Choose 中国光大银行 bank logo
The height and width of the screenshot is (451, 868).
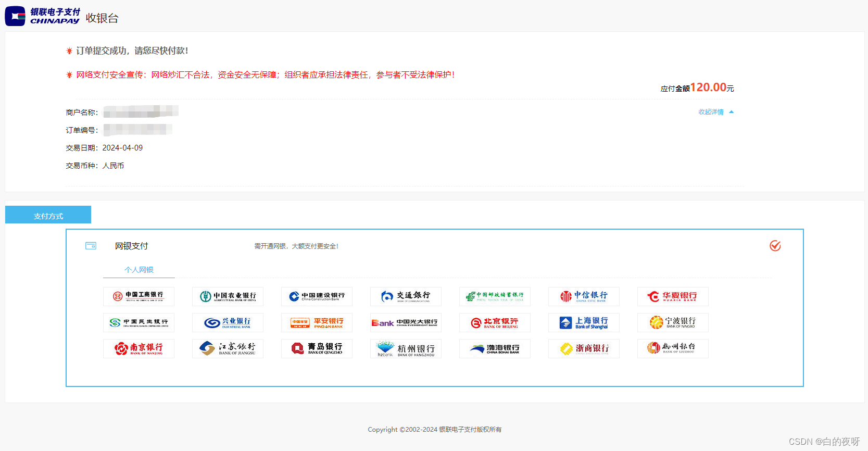click(x=406, y=322)
